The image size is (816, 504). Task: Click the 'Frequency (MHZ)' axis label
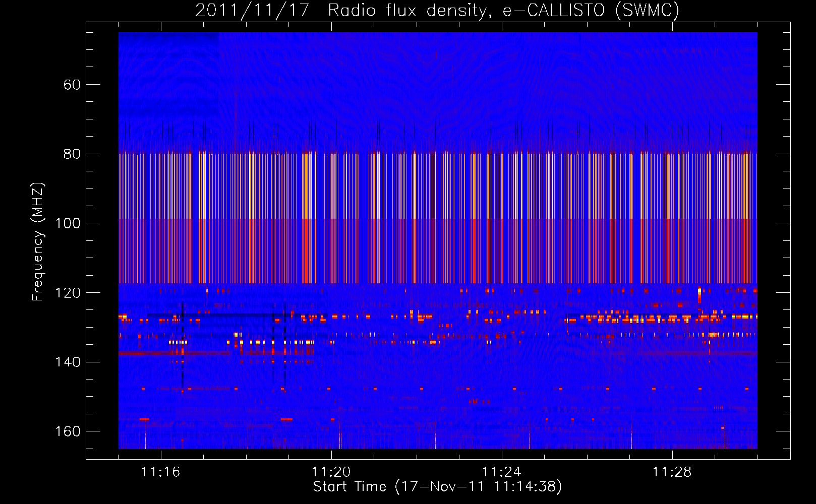(x=38, y=242)
